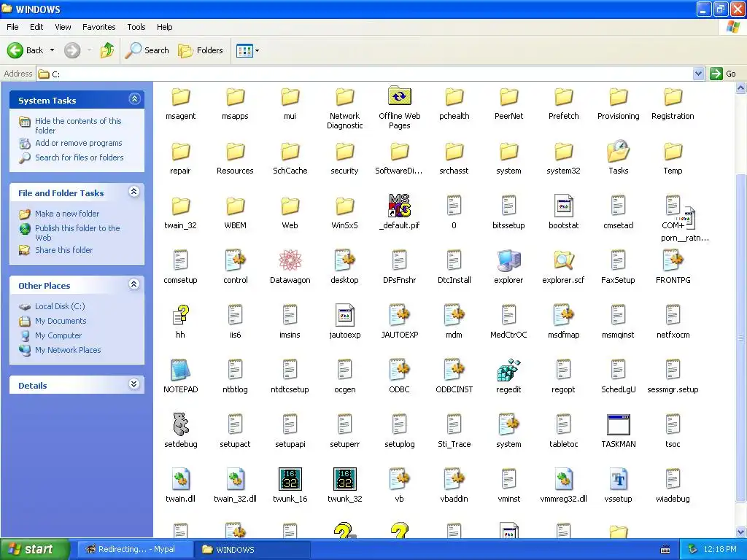Click the vertical scrollbar down arrow
This screenshot has width=747, height=560.
[741, 532]
